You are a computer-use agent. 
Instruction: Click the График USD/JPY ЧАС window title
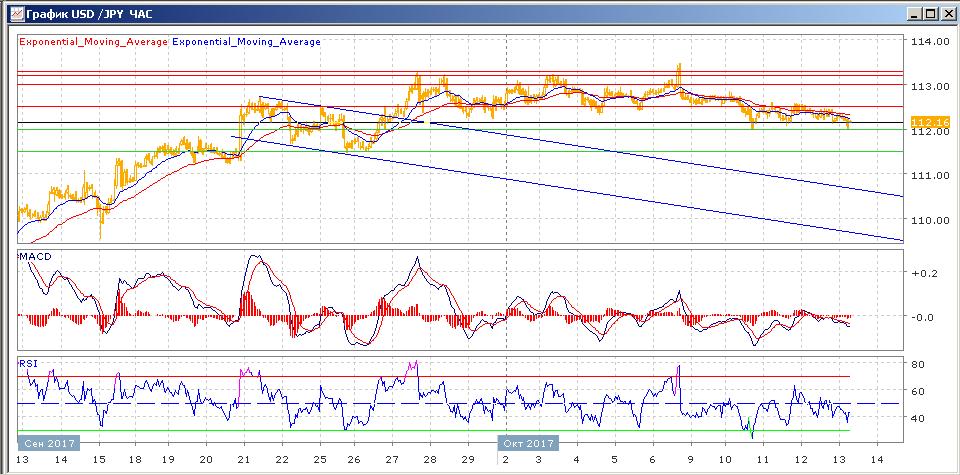(91, 13)
